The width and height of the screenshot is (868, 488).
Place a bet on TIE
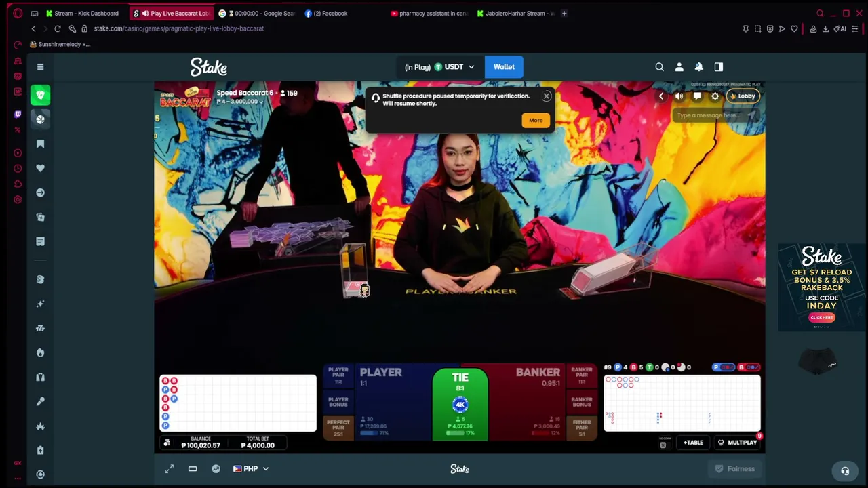click(x=460, y=404)
